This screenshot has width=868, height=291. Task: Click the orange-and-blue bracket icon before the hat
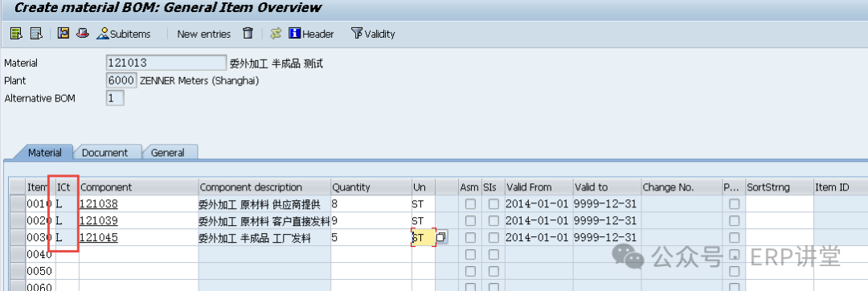click(63, 33)
